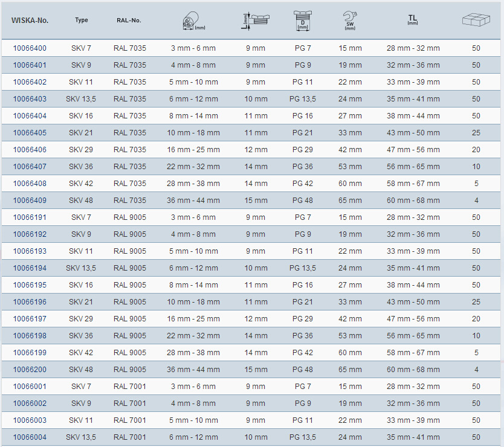Select 15 mm thread length in row 10066409

pos(256,201)
